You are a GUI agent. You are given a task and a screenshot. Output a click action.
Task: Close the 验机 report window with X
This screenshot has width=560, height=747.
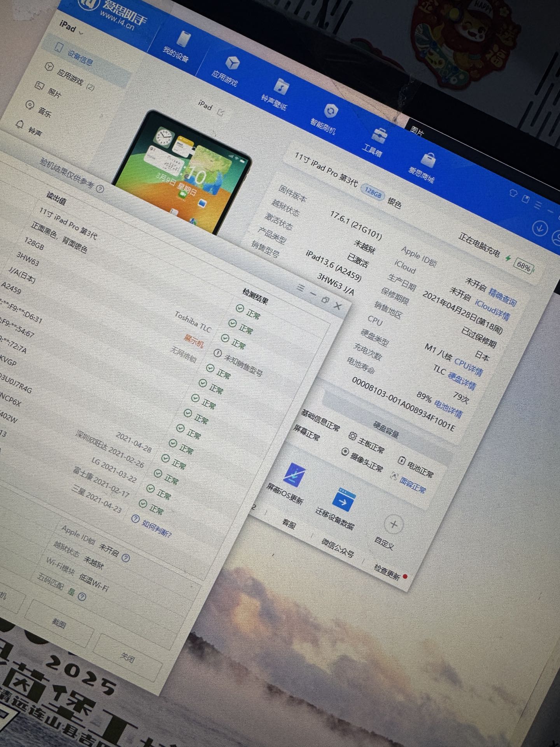point(338,306)
